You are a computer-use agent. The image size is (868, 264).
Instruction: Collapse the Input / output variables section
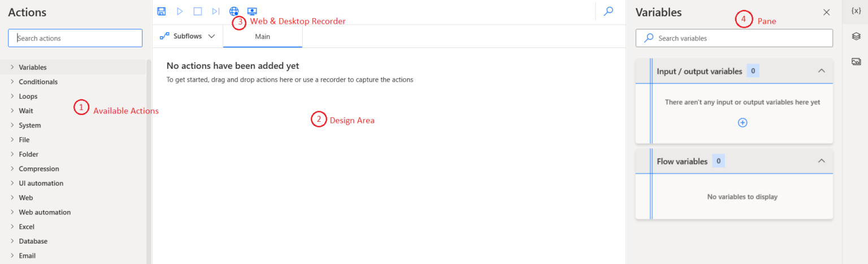pos(822,71)
